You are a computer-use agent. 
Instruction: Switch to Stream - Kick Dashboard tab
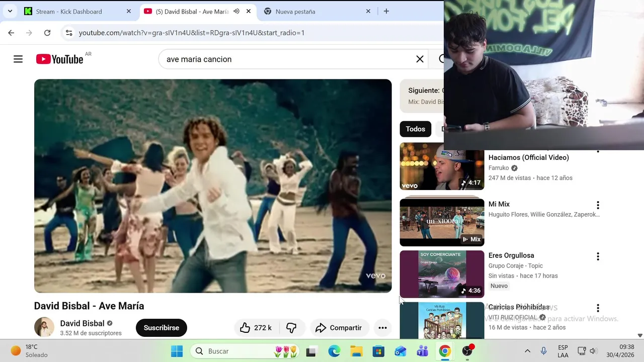[78, 11]
